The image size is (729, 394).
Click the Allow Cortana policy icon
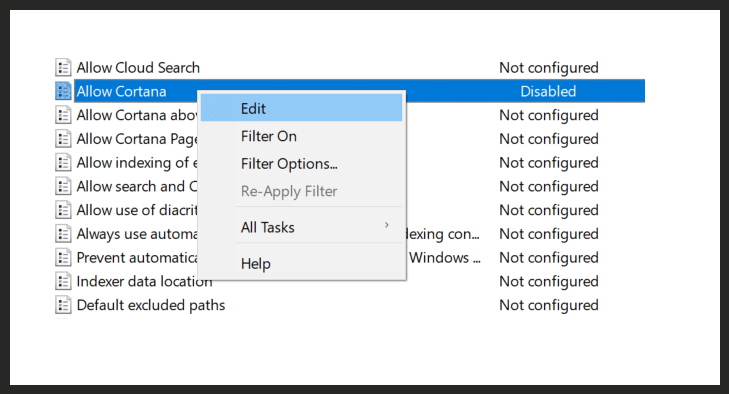point(63,91)
